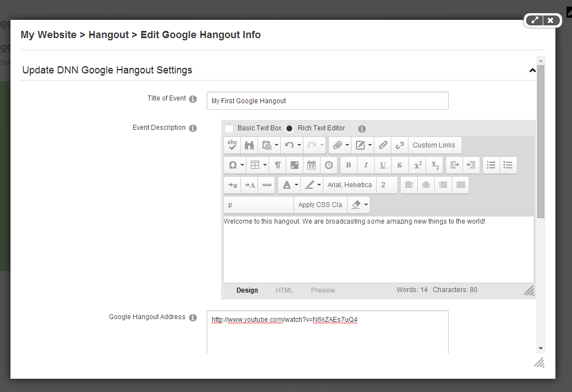Click the Google Hangout Address text area
Screen dimensions: 572x392
point(328,332)
